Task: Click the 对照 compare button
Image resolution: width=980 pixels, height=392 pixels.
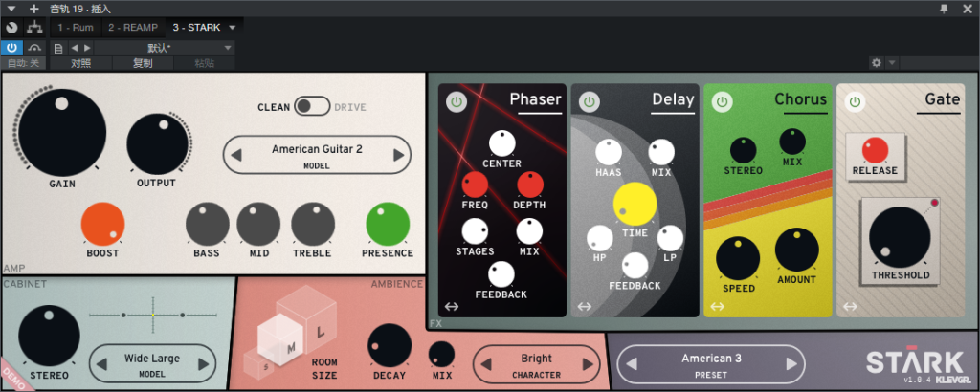Action: [x=81, y=63]
